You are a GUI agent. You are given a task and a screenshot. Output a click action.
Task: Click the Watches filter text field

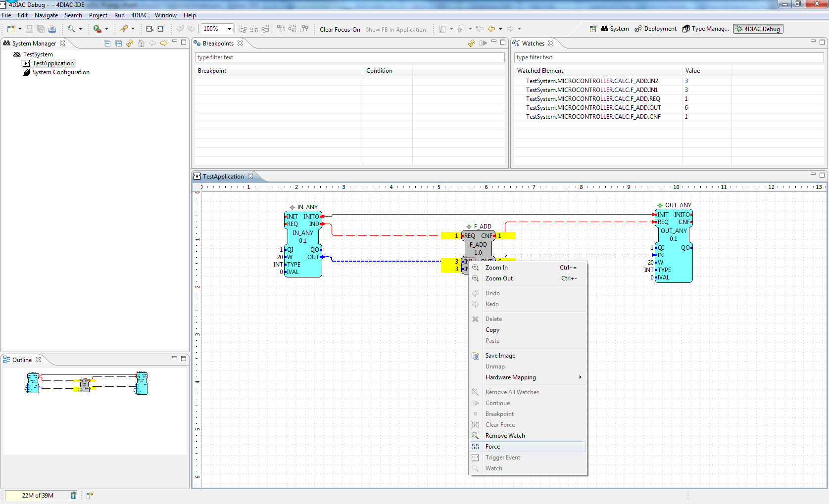tap(668, 57)
